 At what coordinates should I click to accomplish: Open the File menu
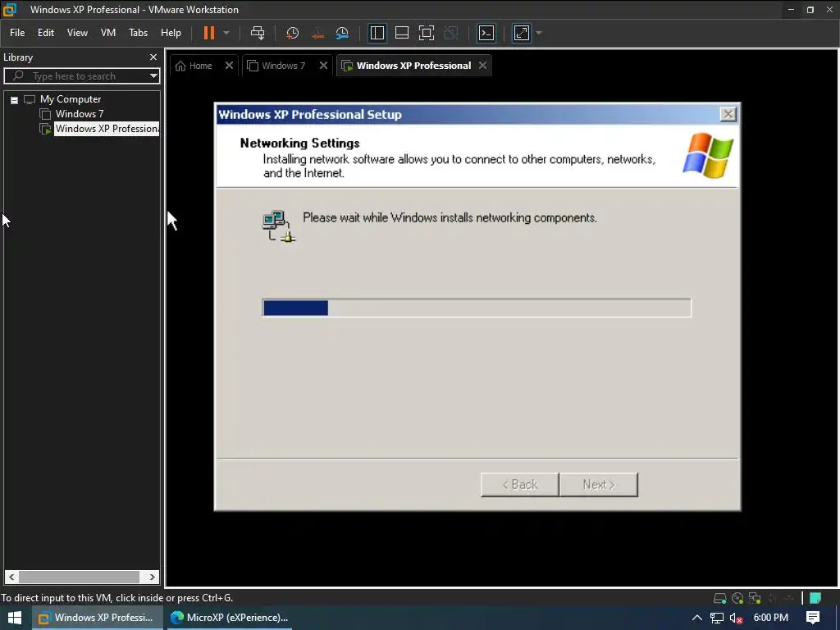(17, 33)
